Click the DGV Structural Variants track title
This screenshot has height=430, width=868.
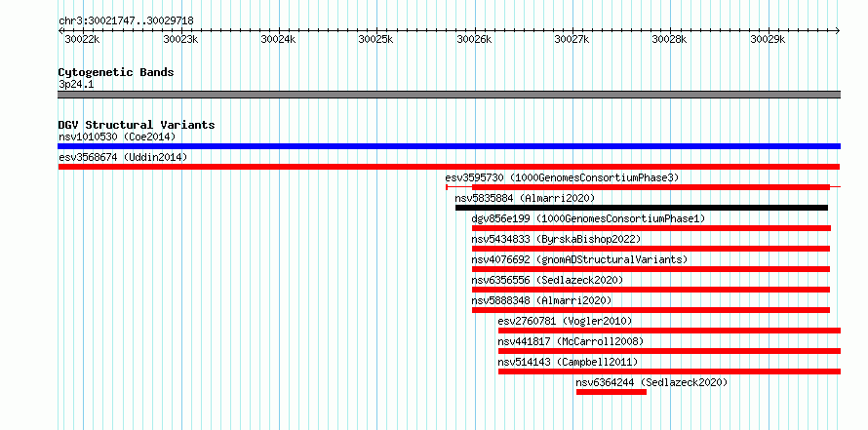[137, 125]
